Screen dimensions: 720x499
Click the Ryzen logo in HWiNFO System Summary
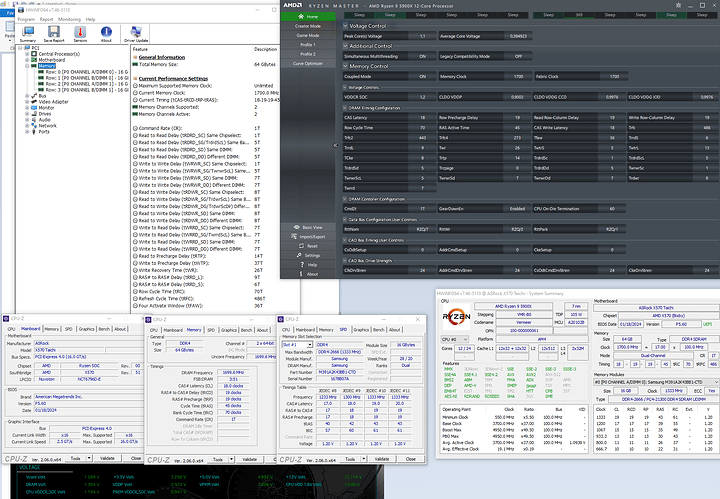(x=456, y=316)
